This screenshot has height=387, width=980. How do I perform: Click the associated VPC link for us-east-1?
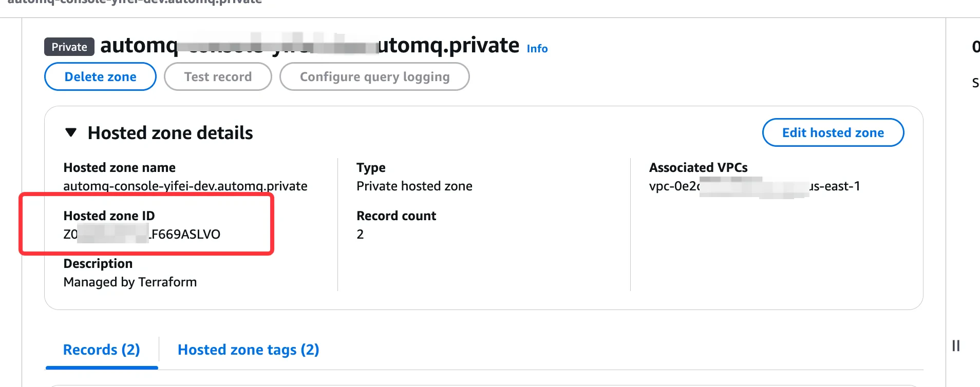[755, 186]
